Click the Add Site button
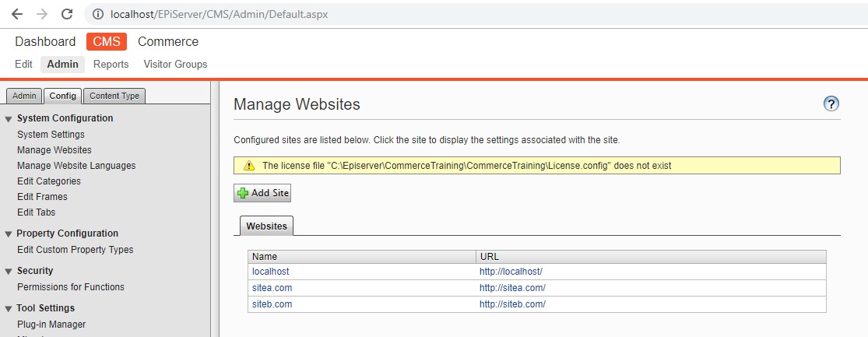 pos(262,193)
